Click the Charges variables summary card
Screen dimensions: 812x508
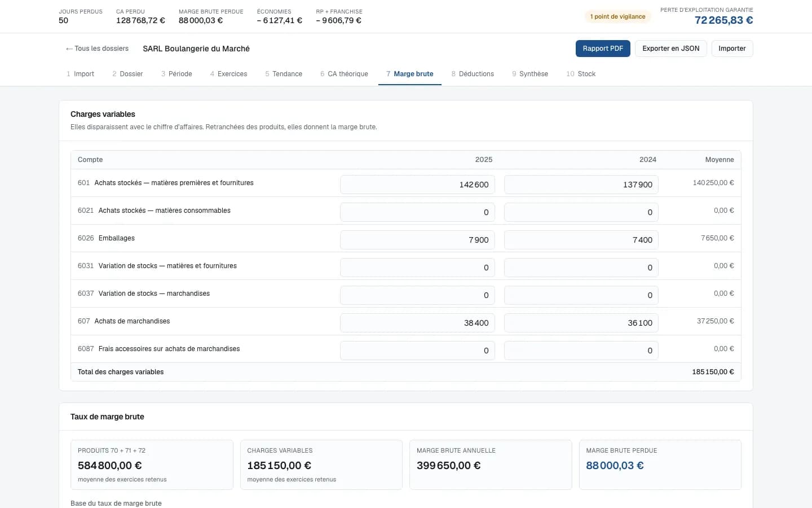[x=321, y=465]
